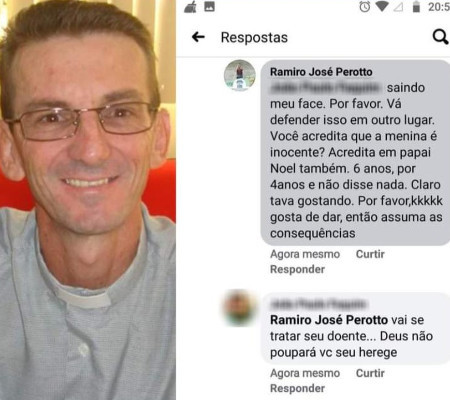This screenshot has height=400, width=450.
Task: Tap the picture notification icon in status bar
Action: [209, 6]
